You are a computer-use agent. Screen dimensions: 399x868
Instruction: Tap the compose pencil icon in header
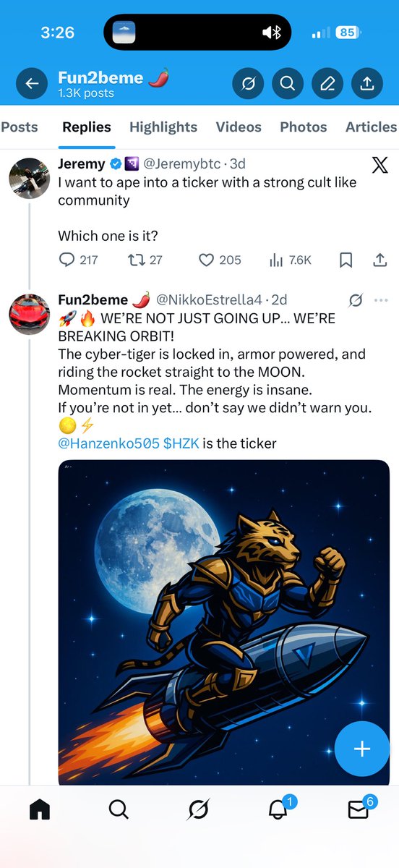pos(327,84)
